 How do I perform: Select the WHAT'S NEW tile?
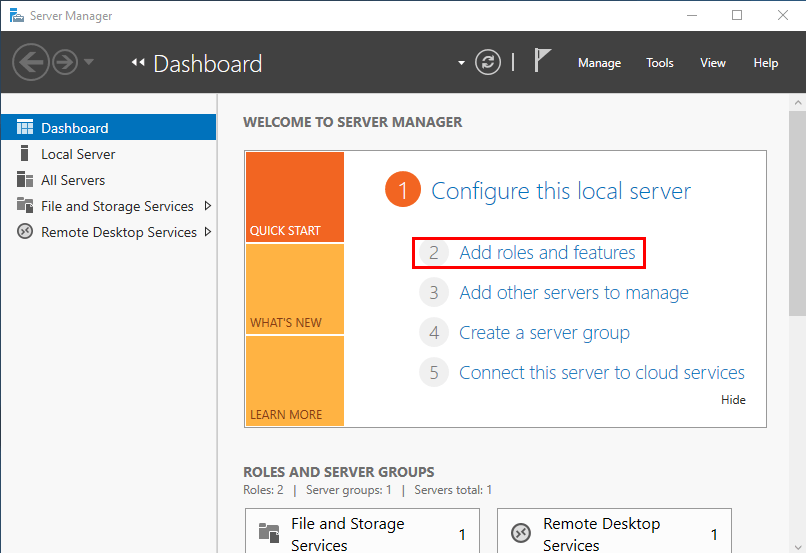point(295,289)
